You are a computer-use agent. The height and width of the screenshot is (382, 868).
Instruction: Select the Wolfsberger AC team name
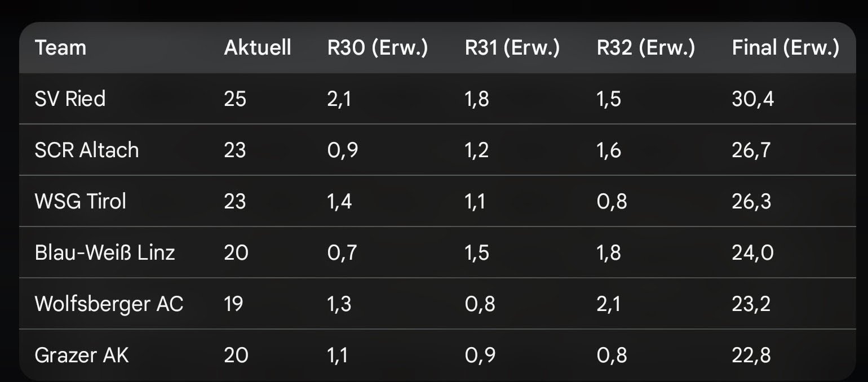109,304
